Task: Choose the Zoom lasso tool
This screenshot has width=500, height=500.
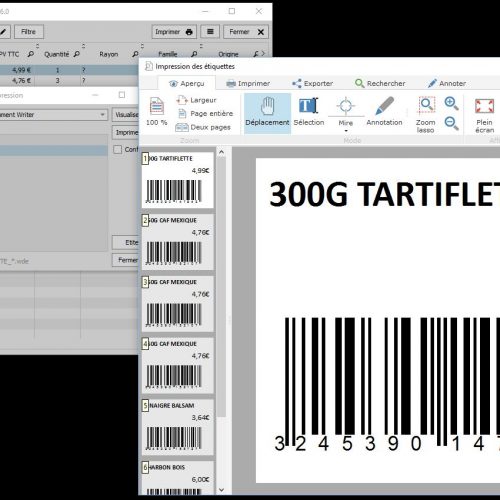Action: [x=426, y=115]
